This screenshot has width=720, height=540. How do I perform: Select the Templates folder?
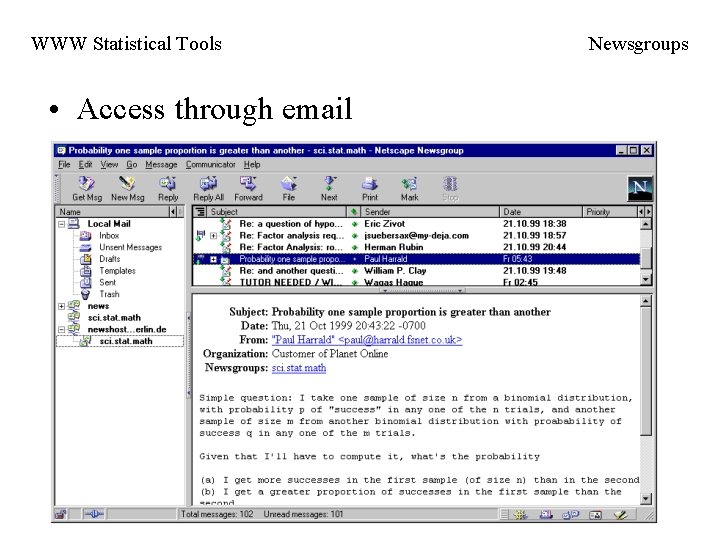[x=117, y=271]
